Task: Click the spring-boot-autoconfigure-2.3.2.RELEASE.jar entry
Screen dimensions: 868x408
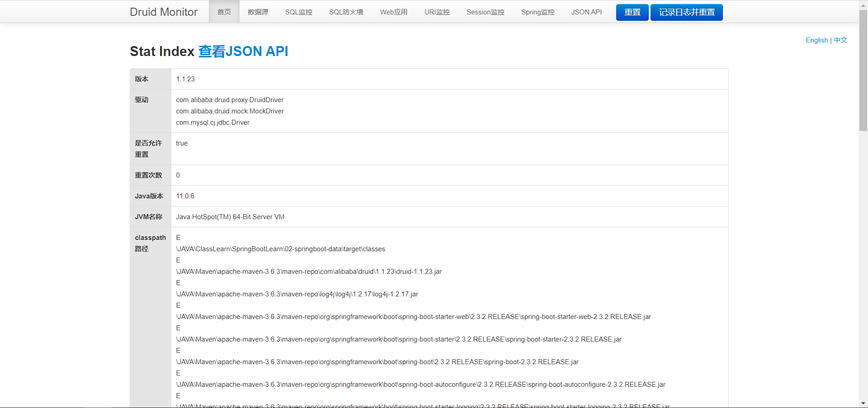Action: click(x=420, y=385)
